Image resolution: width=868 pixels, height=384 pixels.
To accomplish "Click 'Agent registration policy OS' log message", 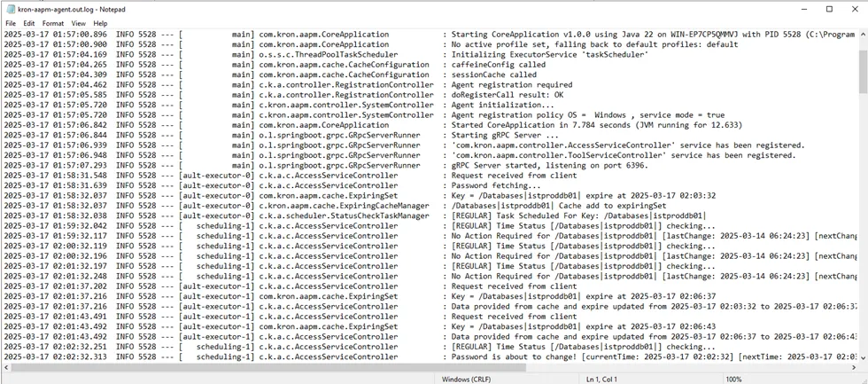I will 588,114.
